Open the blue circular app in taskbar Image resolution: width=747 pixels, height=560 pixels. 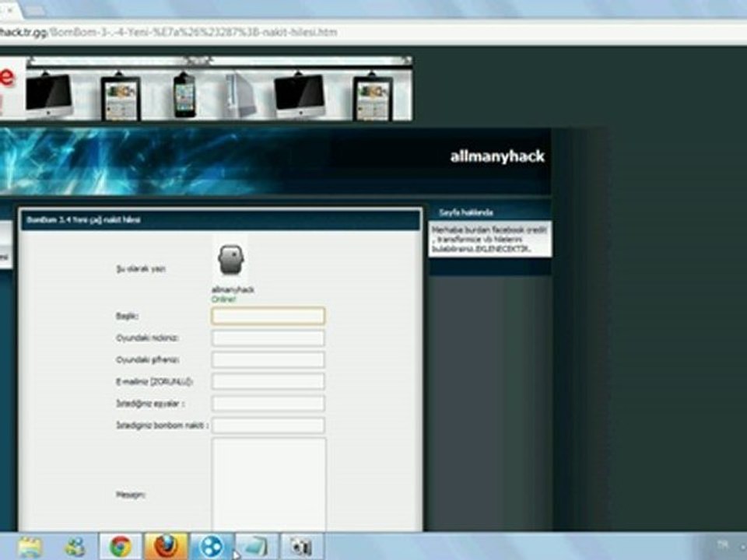pyautogui.click(x=211, y=546)
